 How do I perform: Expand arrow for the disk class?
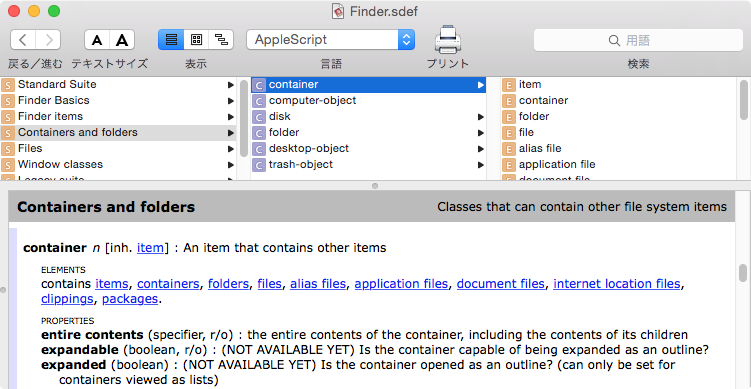point(480,117)
